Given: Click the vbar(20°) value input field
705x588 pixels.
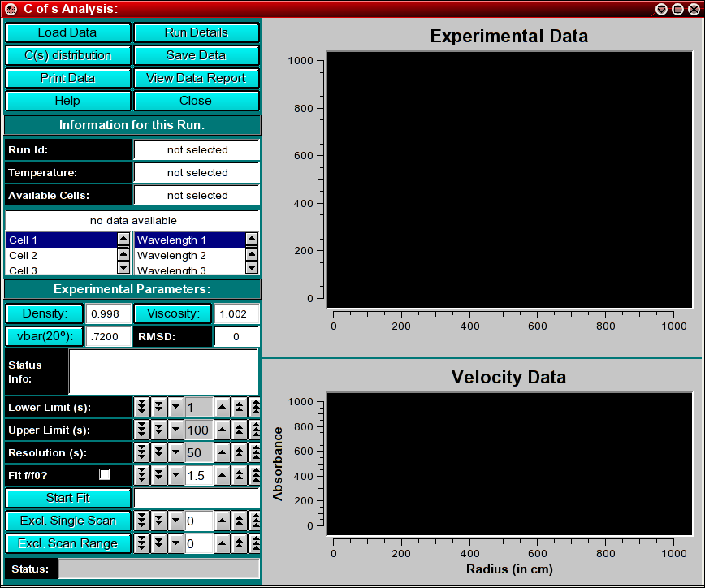Looking at the screenshot, I should click(108, 337).
